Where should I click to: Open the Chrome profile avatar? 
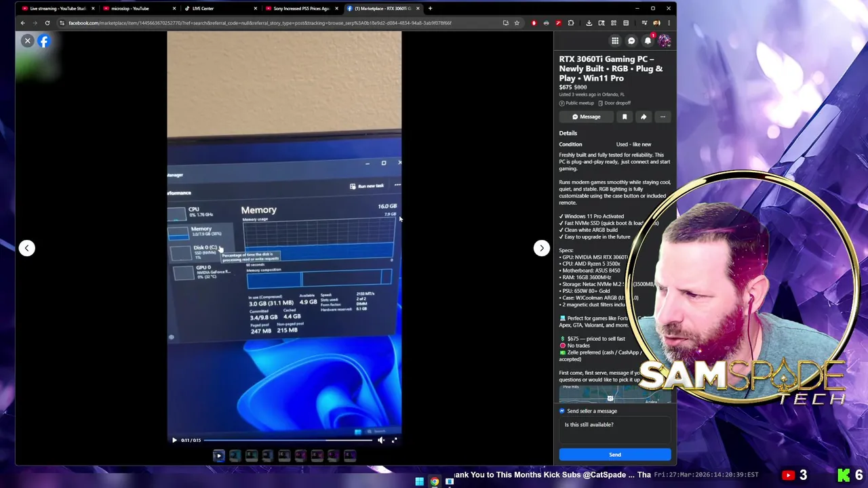click(656, 23)
